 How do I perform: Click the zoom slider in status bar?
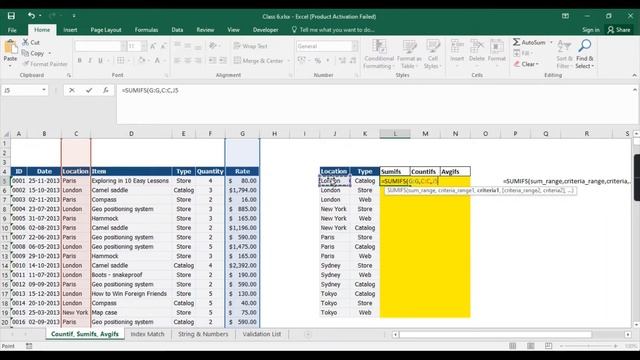[x=589, y=346]
